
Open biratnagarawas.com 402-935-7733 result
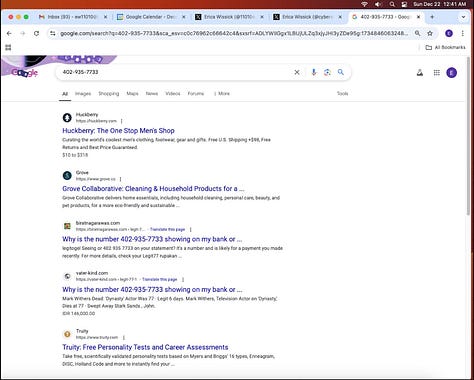(152, 239)
